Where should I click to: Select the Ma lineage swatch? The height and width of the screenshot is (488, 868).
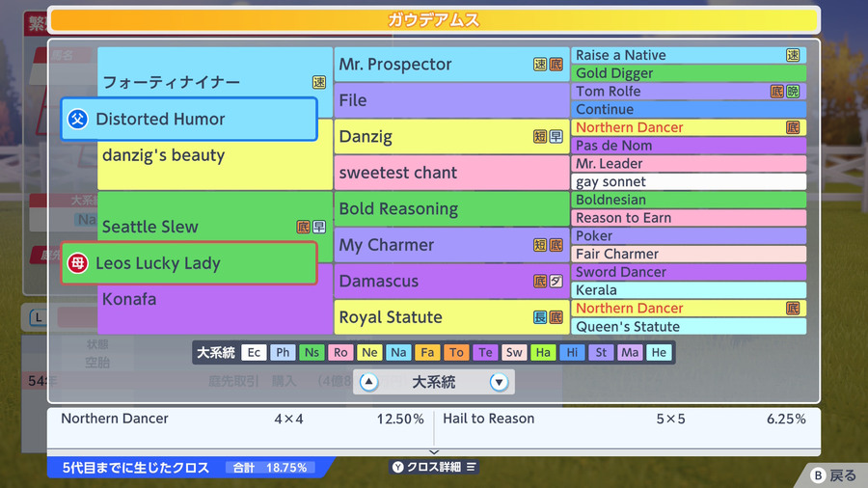click(630, 352)
